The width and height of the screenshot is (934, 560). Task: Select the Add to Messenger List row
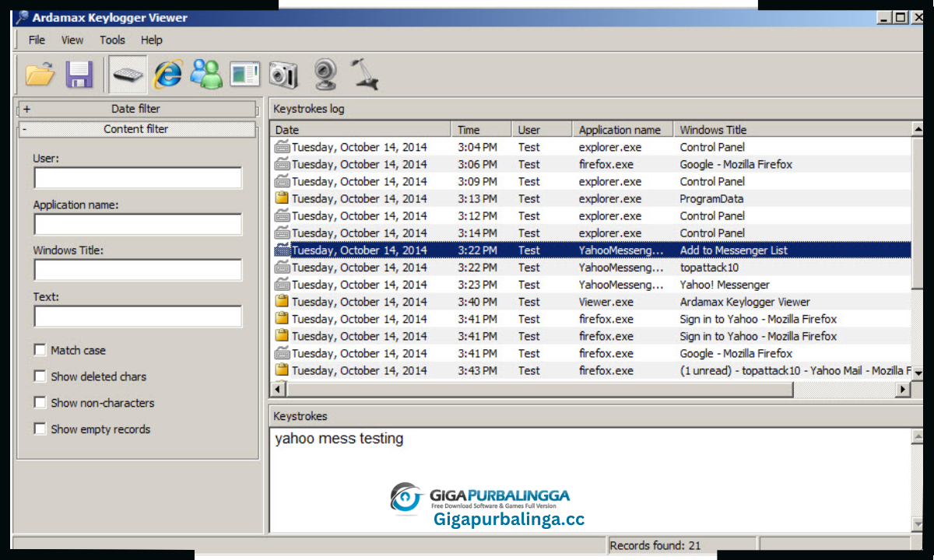point(592,250)
